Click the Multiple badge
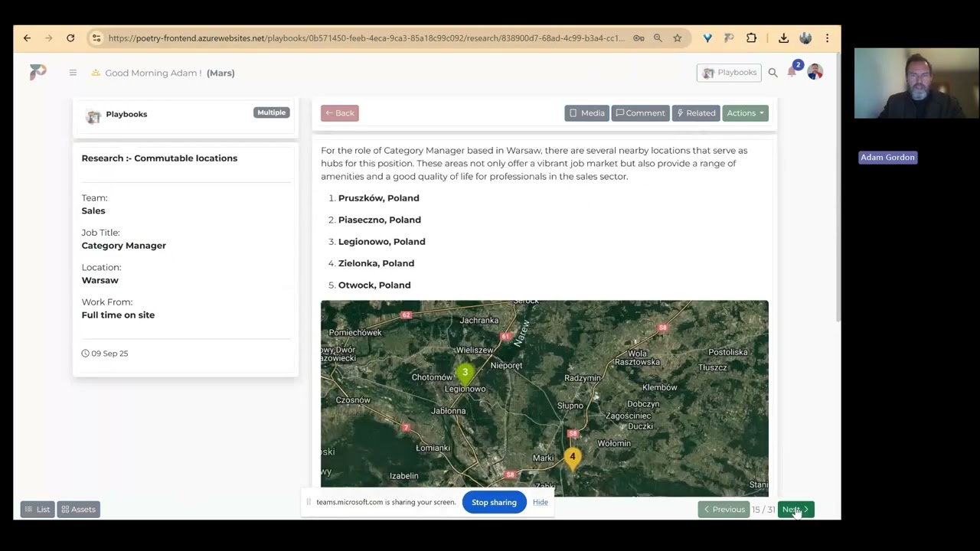 tap(272, 112)
